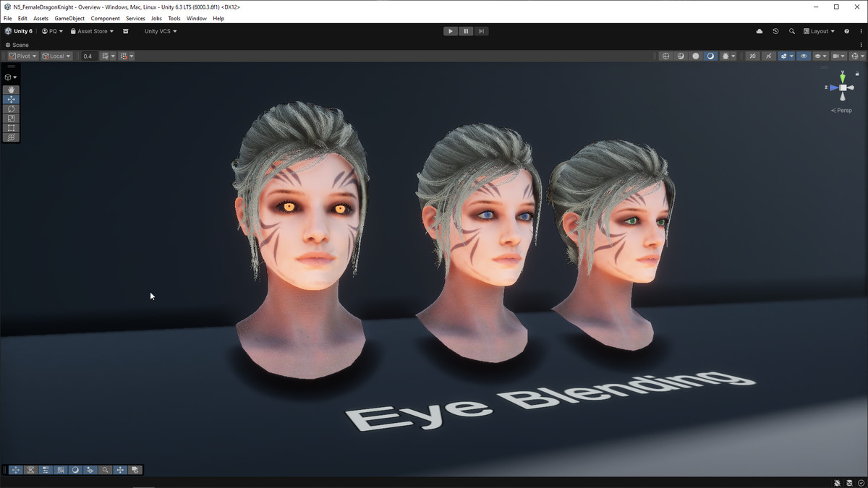Screen dimensions: 868x488
Task: Open the Local handle rotation dropdown
Action: (x=56, y=56)
